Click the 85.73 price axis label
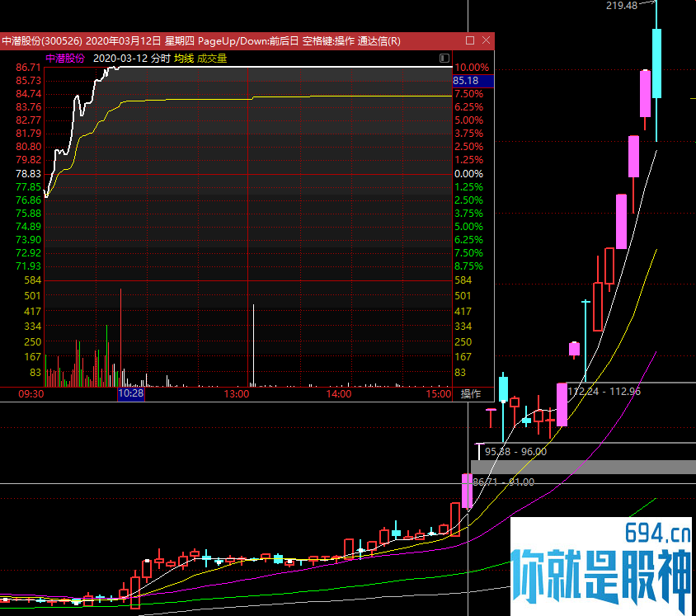696x616 pixels. 28,80
